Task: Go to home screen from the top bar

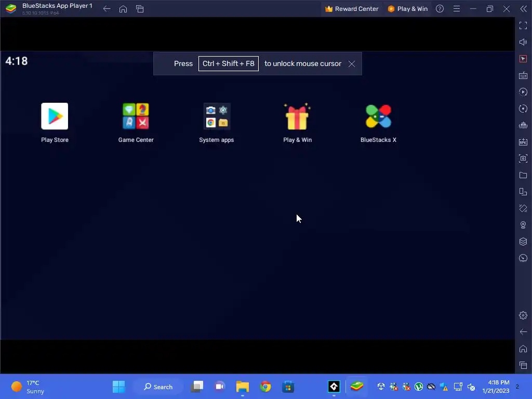Action: (x=123, y=9)
